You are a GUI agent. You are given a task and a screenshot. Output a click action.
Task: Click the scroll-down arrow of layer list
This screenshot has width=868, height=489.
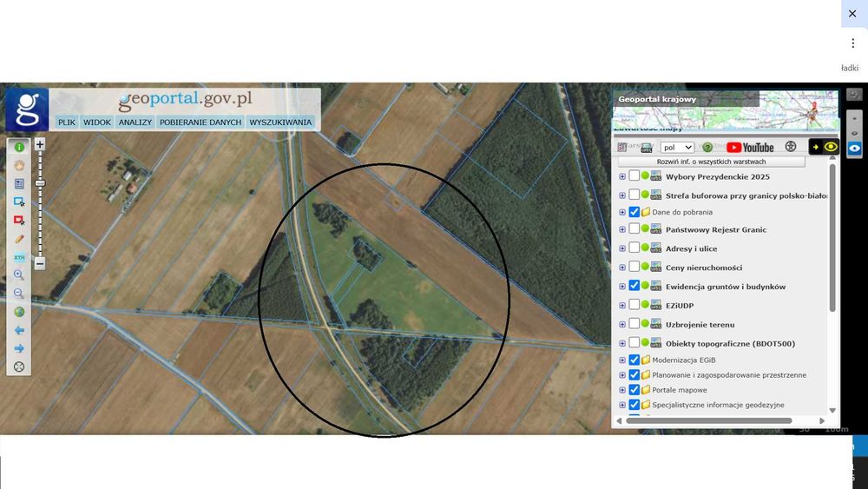point(832,410)
